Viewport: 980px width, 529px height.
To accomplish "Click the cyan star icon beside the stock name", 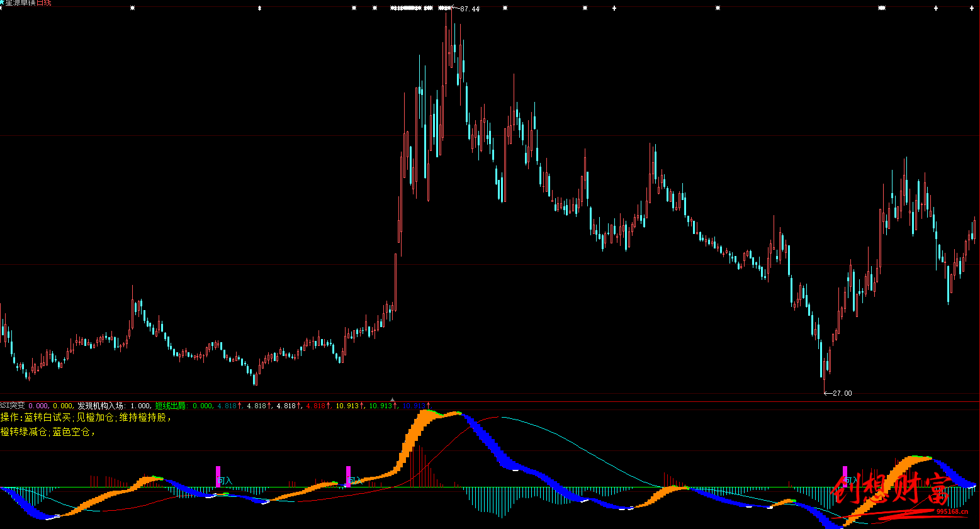I will (x=2, y=3).
